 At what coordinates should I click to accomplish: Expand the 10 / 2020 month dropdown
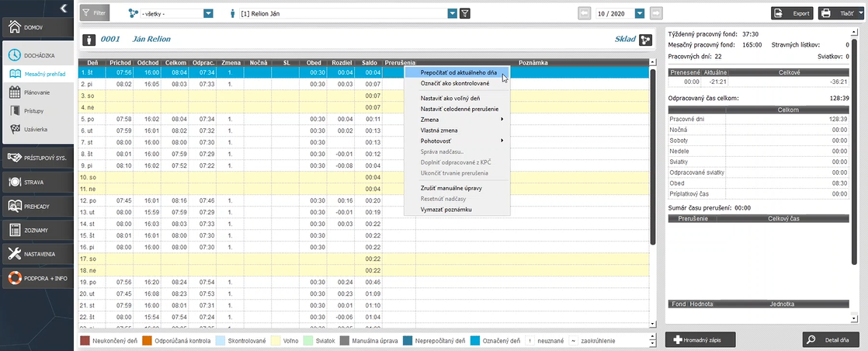(x=640, y=13)
